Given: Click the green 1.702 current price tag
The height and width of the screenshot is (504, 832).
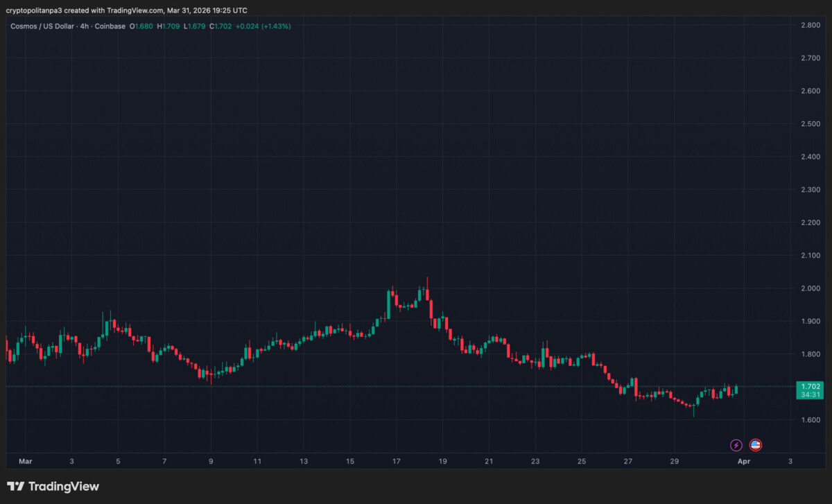Looking at the screenshot, I should coord(811,386).
